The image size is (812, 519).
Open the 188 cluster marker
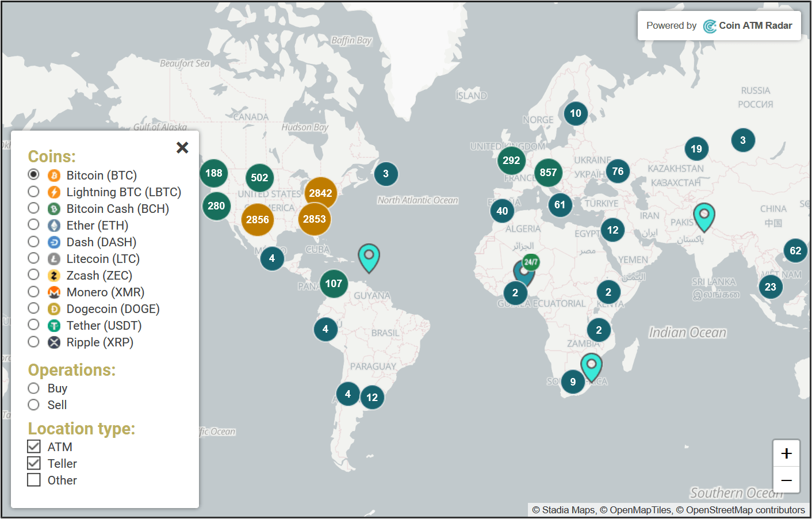pyautogui.click(x=214, y=173)
